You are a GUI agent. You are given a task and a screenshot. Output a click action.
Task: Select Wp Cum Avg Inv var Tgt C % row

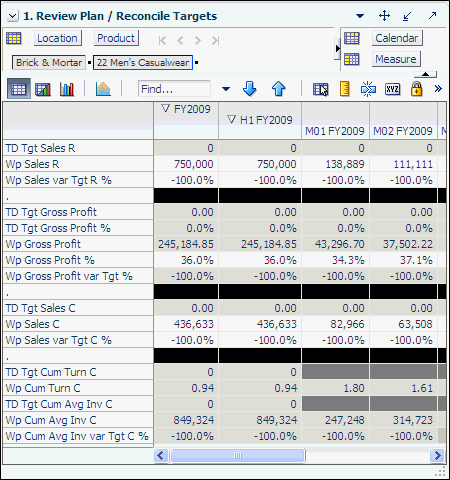coord(78,436)
